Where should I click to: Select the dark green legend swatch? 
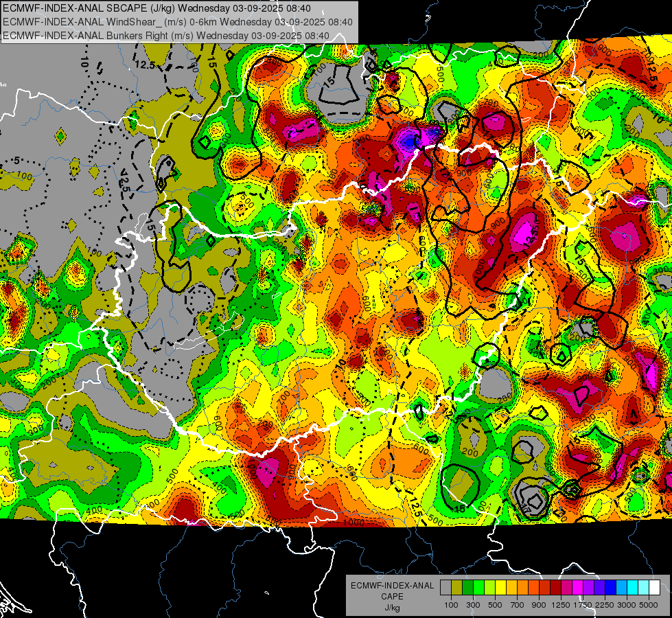click(467, 588)
